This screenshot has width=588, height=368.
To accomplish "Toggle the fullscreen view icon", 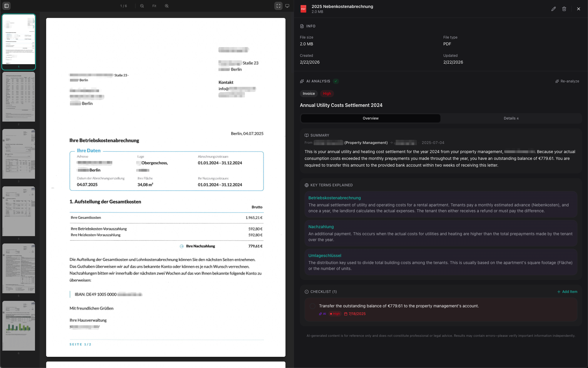I will (x=278, y=6).
